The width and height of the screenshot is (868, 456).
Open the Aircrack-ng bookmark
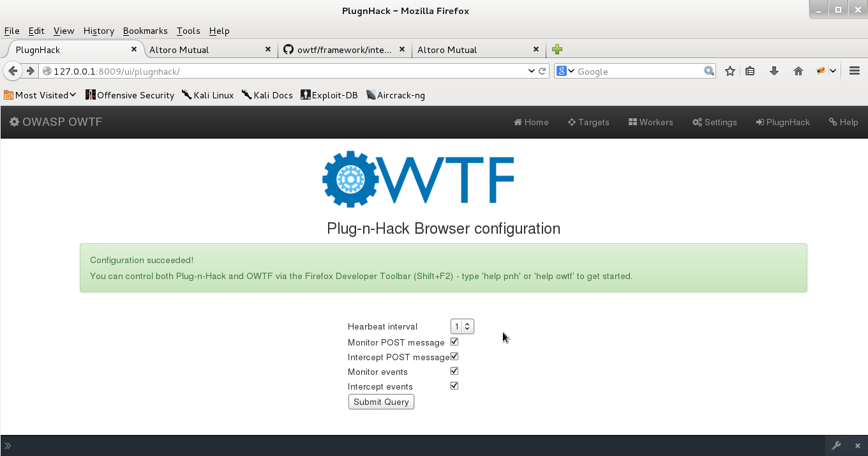396,95
